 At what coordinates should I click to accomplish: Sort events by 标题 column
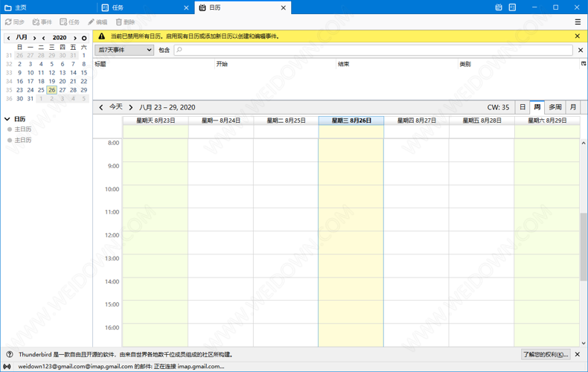coord(154,64)
